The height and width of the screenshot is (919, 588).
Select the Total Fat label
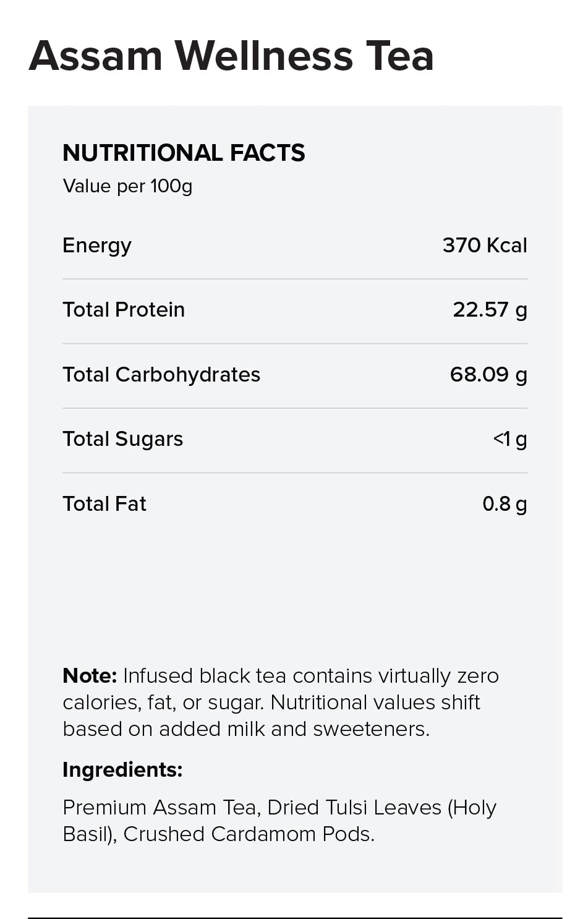click(104, 504)
